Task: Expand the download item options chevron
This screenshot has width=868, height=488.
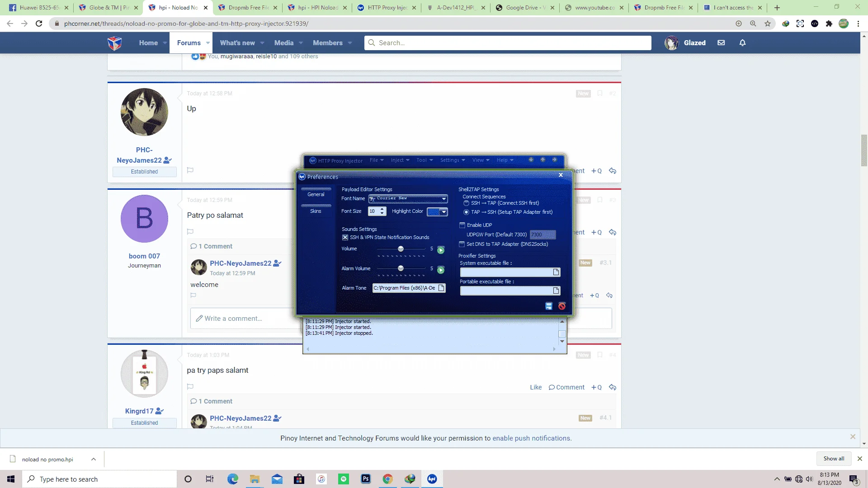Action: [94, 460]
